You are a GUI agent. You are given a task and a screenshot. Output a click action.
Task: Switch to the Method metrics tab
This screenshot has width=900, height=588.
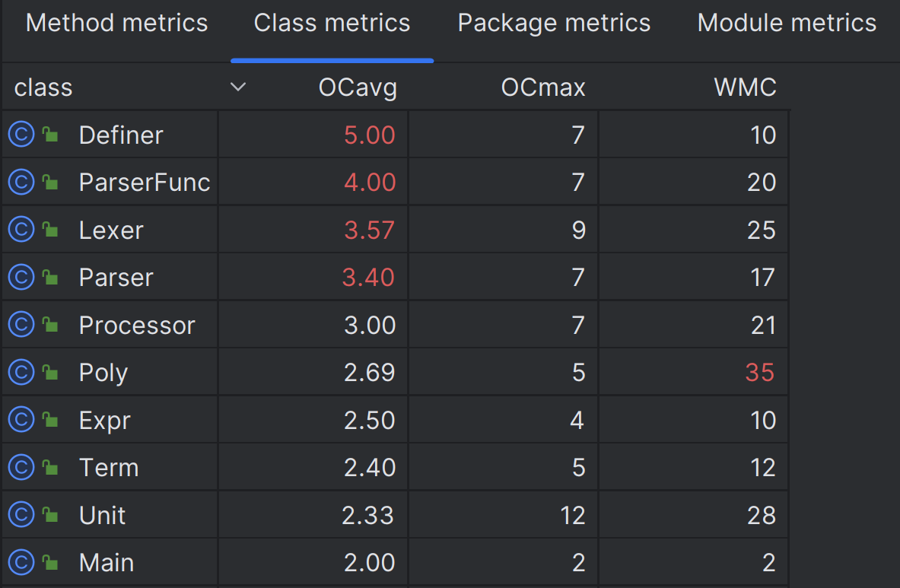pos(116,24)
